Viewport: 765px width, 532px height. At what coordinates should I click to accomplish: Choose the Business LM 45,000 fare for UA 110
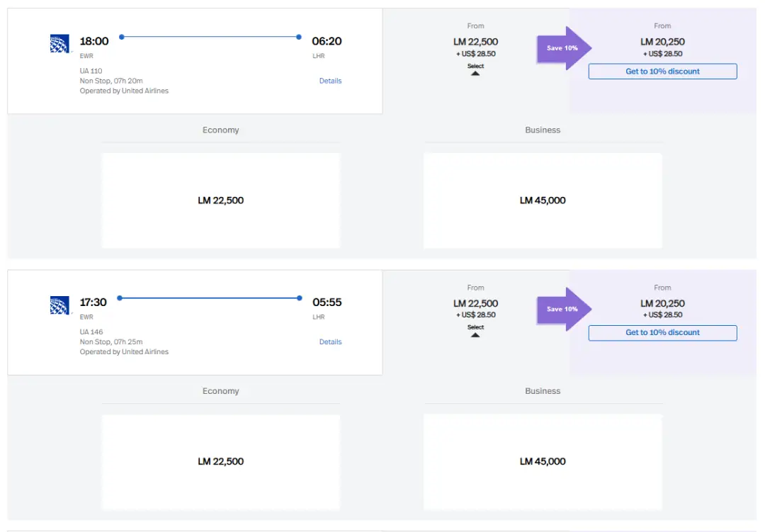(x=543, y=200)
